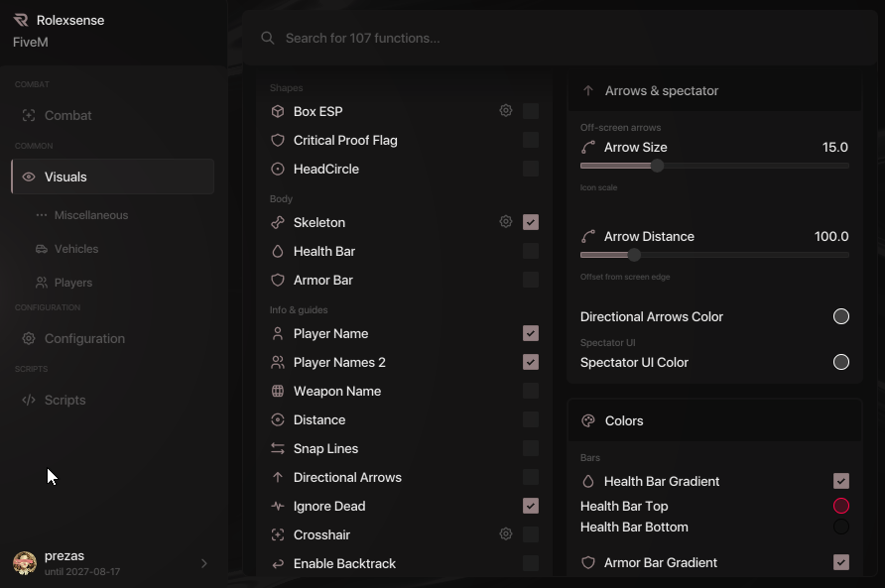Open the Health Bar Bottom color swatch
Image resolution: width=885 pixels, height=588 pixels.
841,528
